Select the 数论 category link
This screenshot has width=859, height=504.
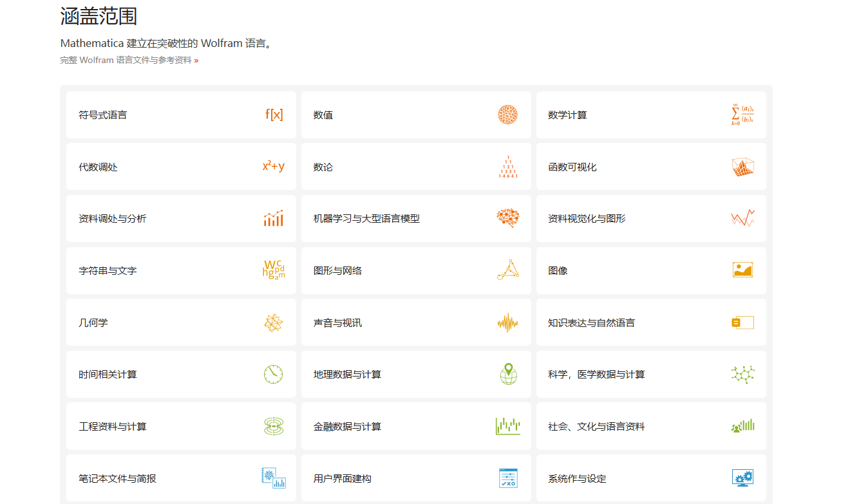[416, 167]
